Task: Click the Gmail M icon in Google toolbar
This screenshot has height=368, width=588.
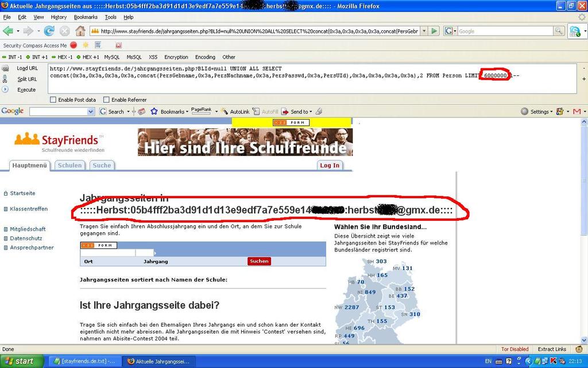Action: point(577,112)
